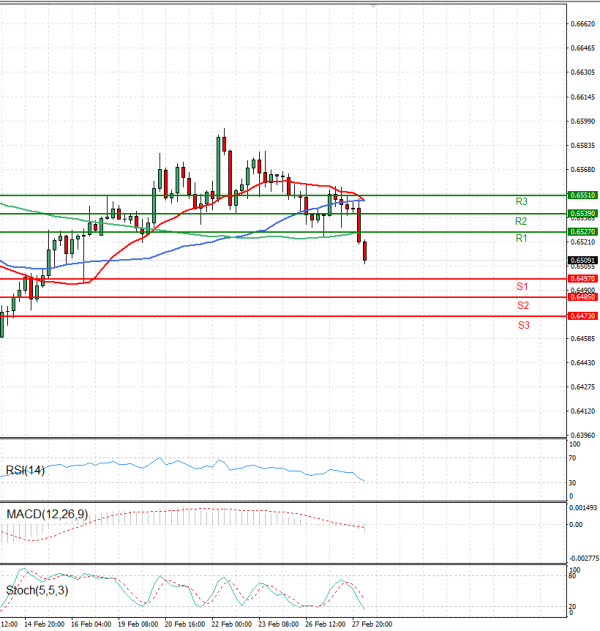Click the 0.63960 price axis value
600x631 pixels.
(x=583, y=435)
